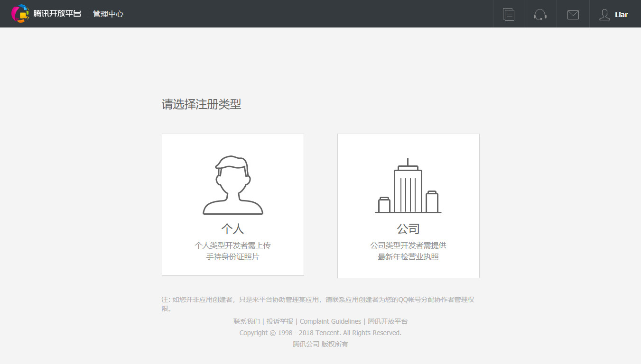Screen dimensions: 641x364
Task: Click the 公司类型开发者需提供 text line
Action: [x=408, y=245]
